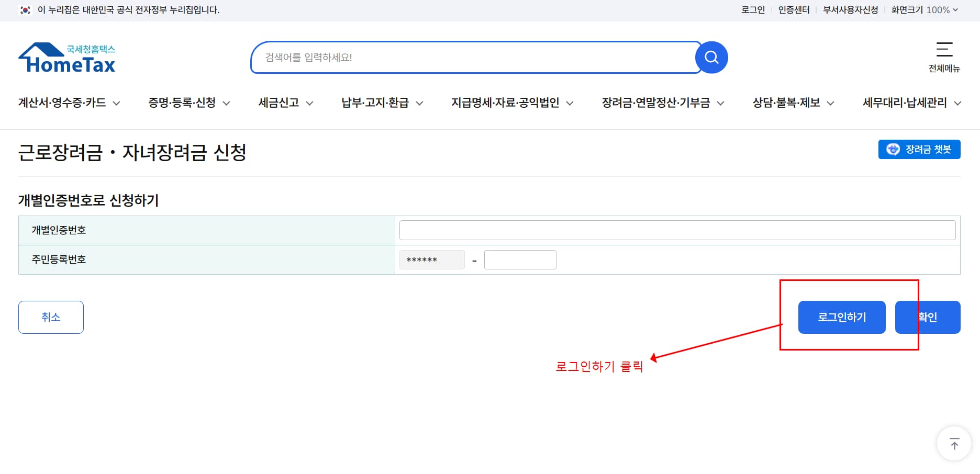Click the 로그인하기 button

coord(841,317)
